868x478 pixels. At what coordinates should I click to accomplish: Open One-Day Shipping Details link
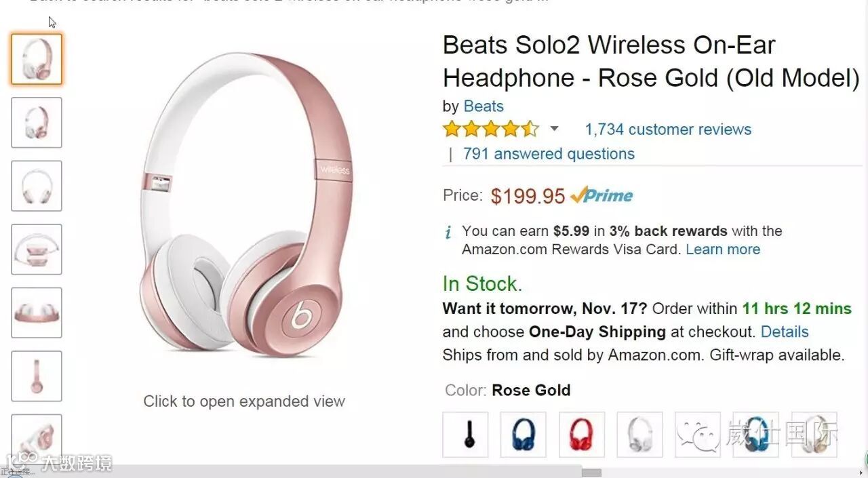click(785, 332)
